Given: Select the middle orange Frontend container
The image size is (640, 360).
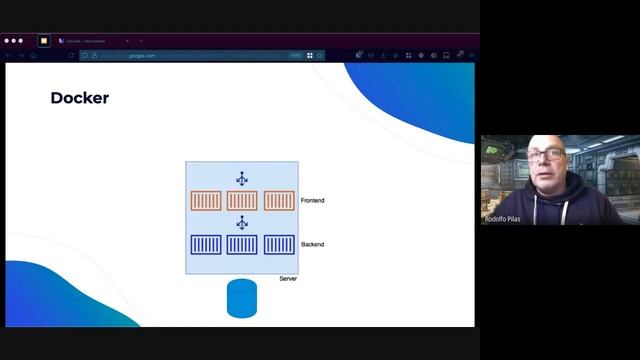Looking at the screenshot, I should click(x=242, y=201).
